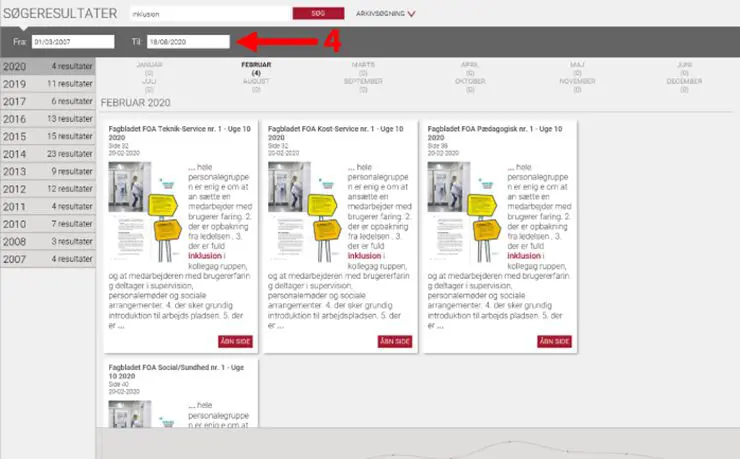Click the red SØG search button
Screen dimensions: 740x459
(311, 14)
